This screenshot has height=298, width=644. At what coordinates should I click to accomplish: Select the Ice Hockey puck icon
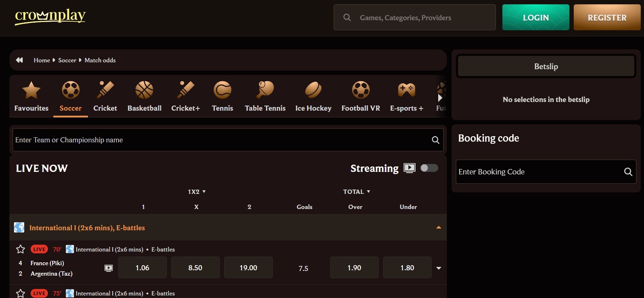coord(313,90)
